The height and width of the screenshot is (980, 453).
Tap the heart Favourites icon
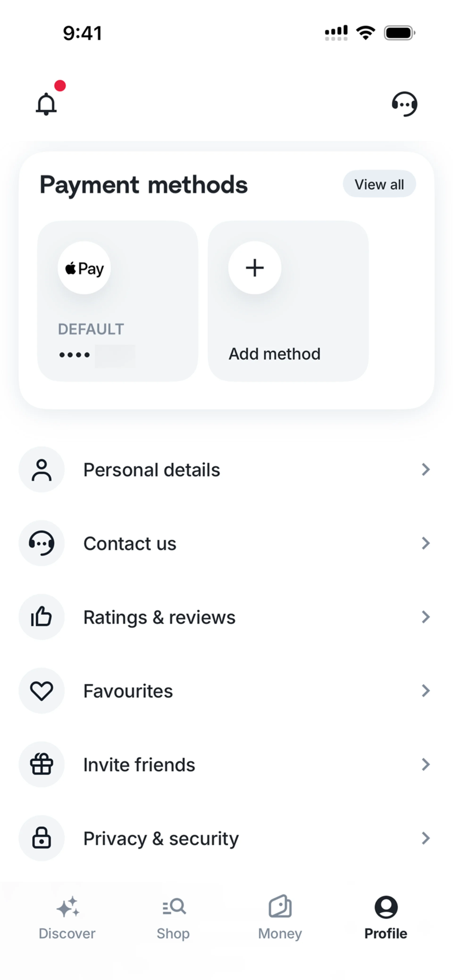click(x=42, y=691)
